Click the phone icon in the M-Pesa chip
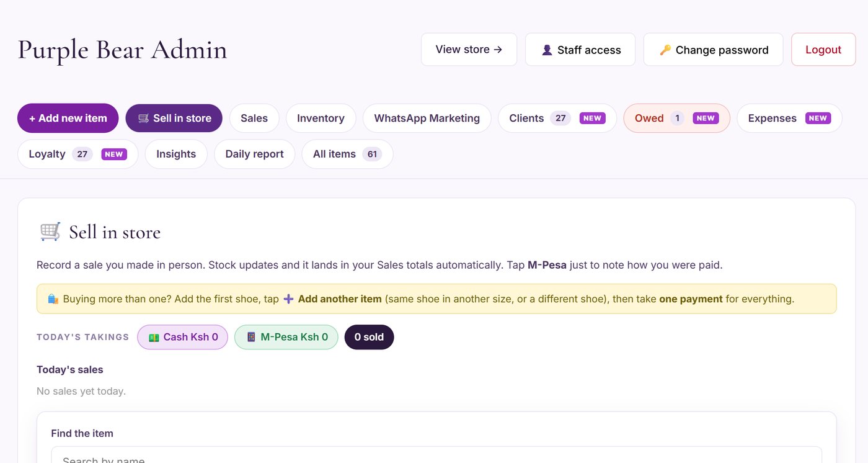The height and width of the screenshot is (463, 868). click(x=251, y=338)
